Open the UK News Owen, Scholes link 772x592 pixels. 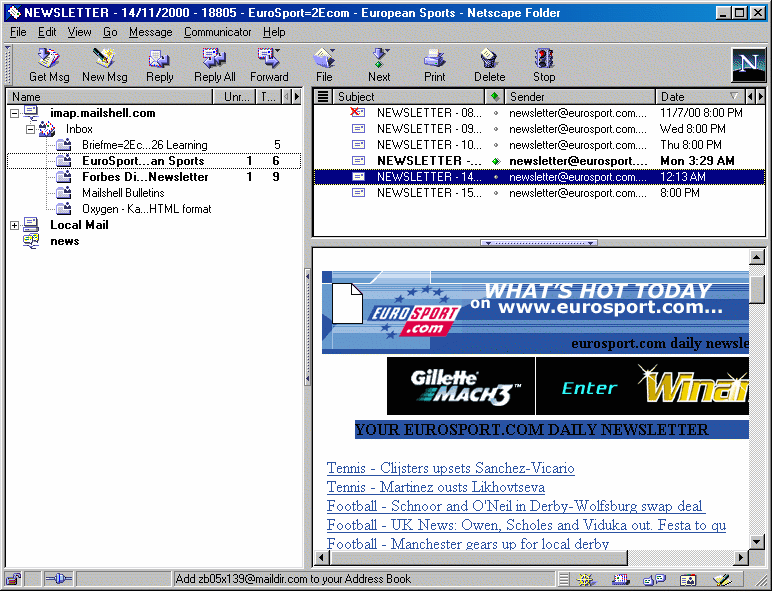[526, 525]
